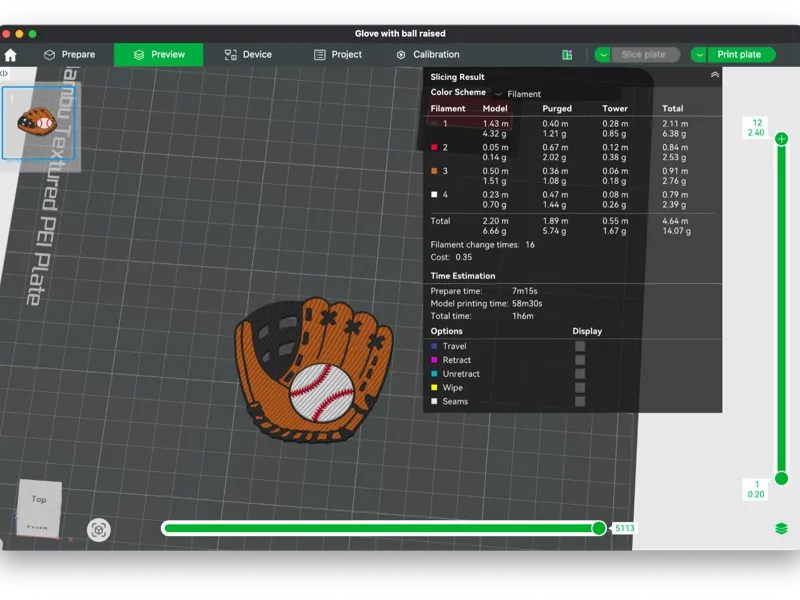The height and width of the screenshot is (600, 800).
Task: Click the assembly view layout icon
Action: coord(567,55)
